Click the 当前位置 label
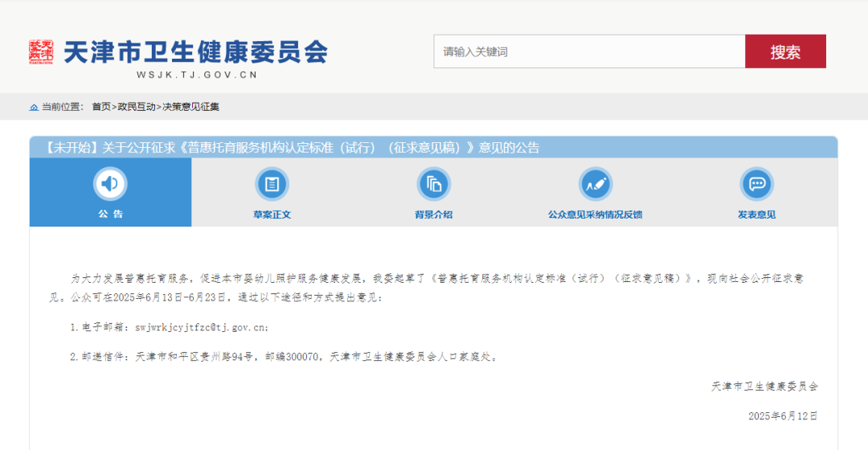868x450 pixels. coord(61,107)
